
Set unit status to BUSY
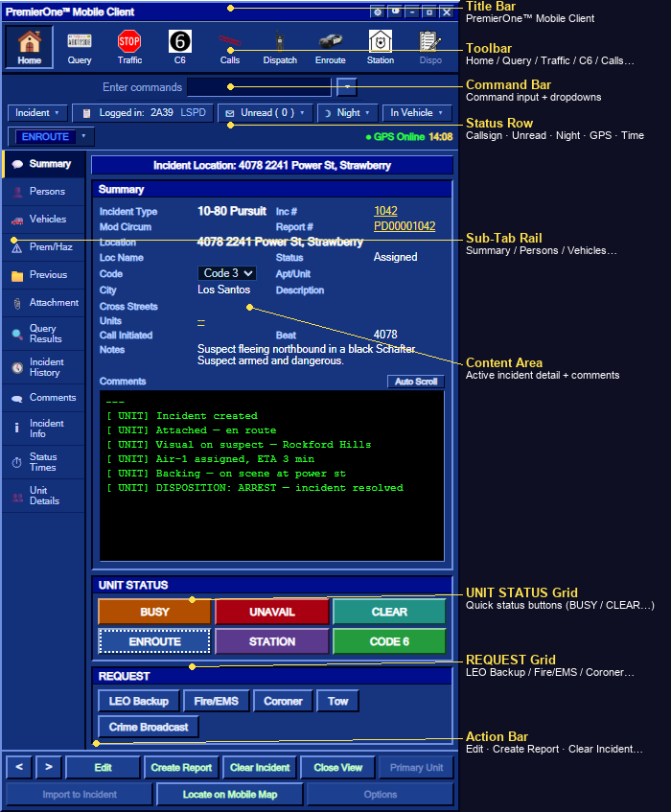[154, 612]
